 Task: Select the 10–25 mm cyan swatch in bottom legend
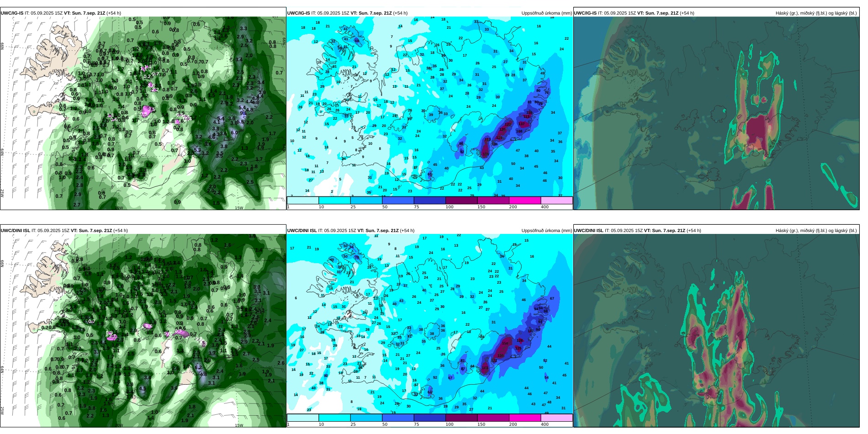pos(334,418)
